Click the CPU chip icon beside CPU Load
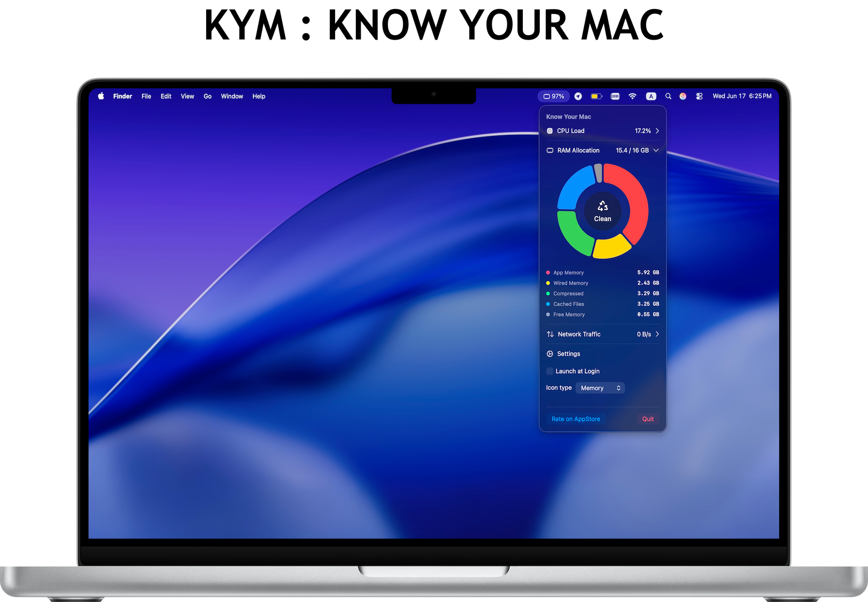The image size is (868, 602). 550,131
